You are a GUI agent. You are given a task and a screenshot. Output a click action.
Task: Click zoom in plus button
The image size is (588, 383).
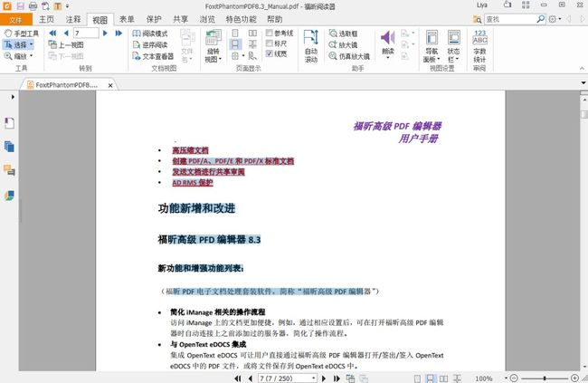[x=574, y=378]
